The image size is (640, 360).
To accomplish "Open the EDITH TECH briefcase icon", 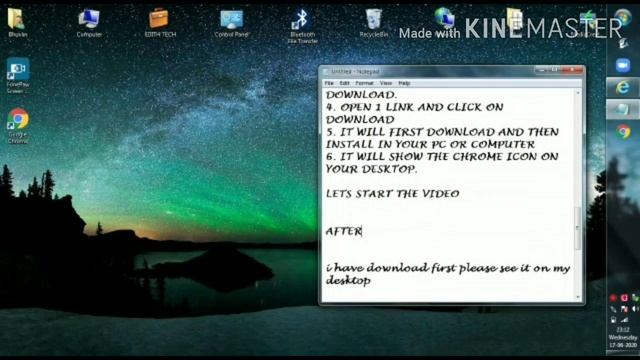I will [x=160, y=23].
